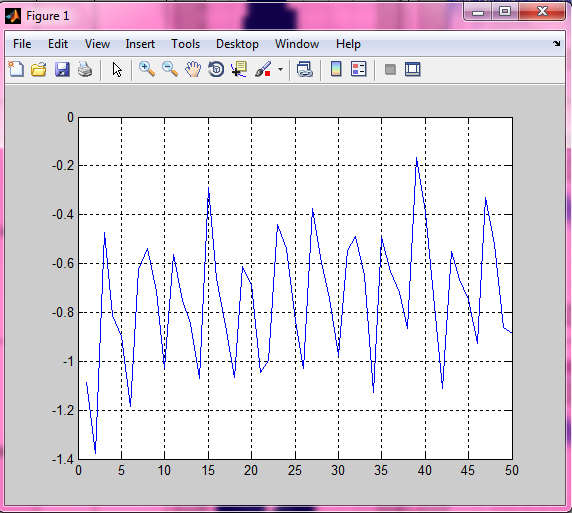Click the New Figure icon

click(16, 69)
